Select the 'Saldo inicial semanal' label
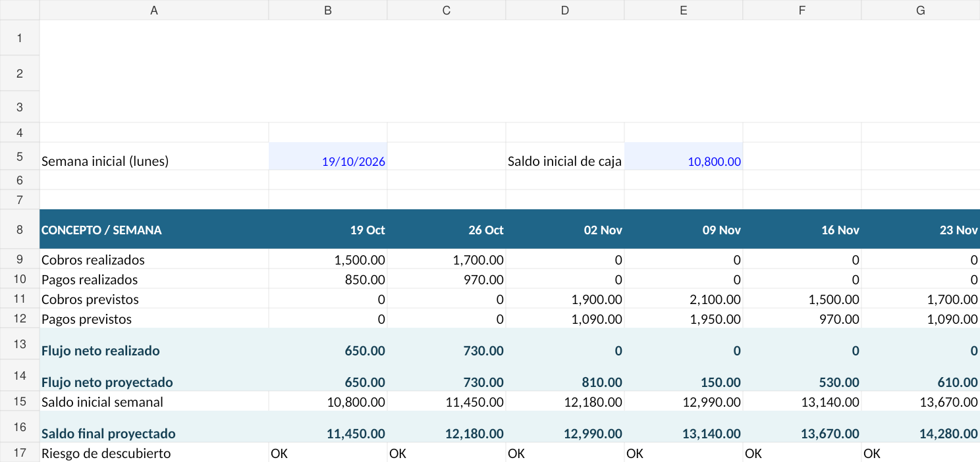980x462 pixels. tap(154, 401)
